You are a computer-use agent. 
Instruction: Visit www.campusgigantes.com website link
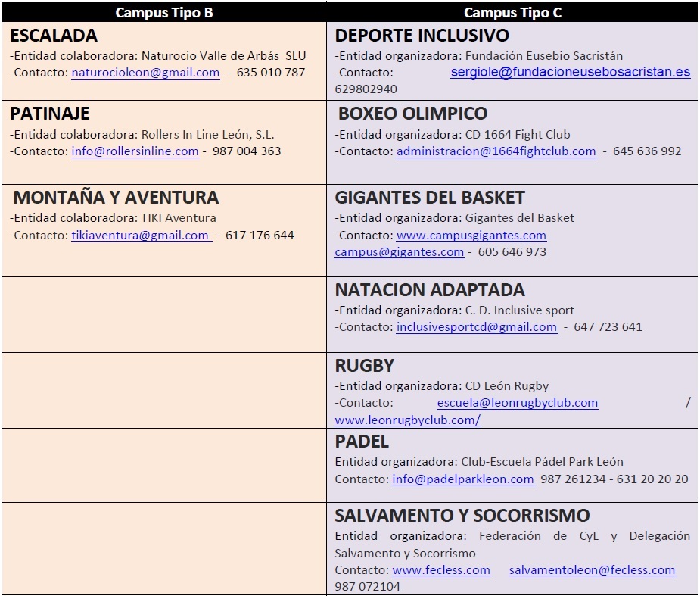point(471,235)
